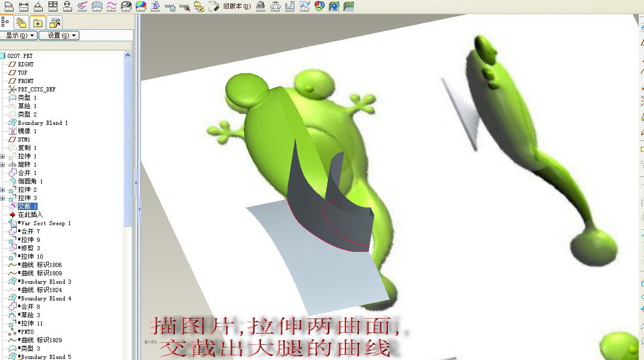Click the mass properties weight icon
The image size is (644, 360).
pyautogui.click(x=261, y=6)
